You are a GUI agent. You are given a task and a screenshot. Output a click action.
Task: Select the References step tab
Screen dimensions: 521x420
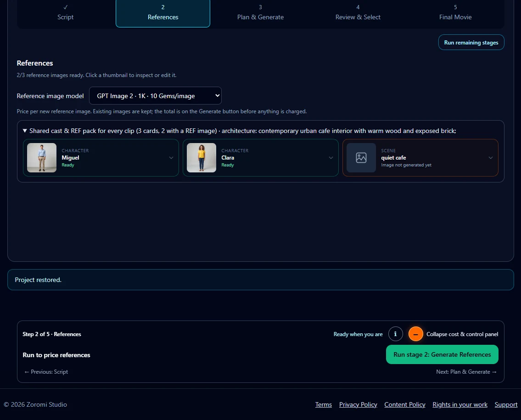163,13
